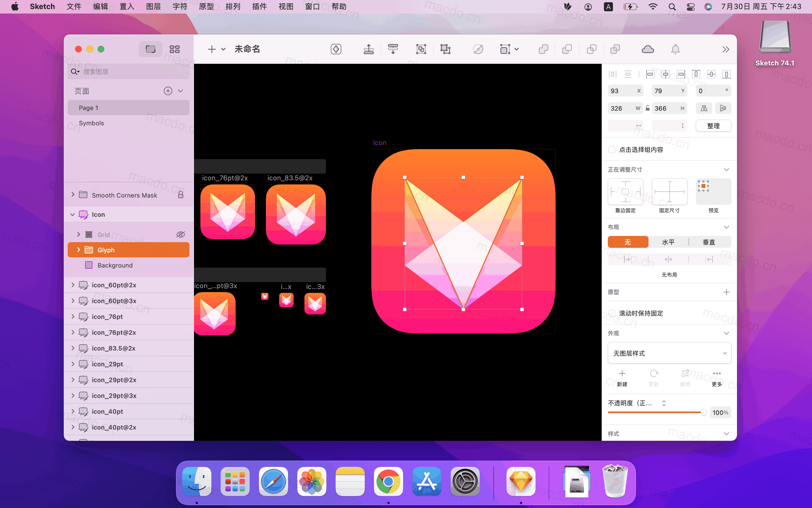Open the notifications bell icon

676,49
